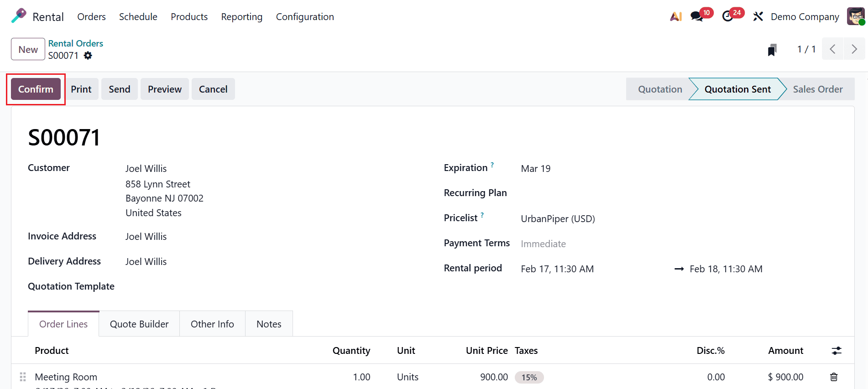Open the user avatar menu

(856, 16)
